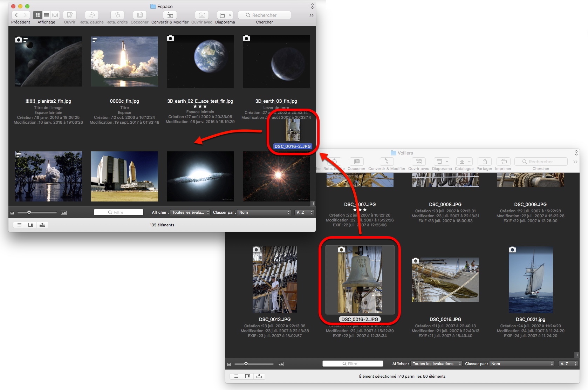
Task: Select the 3D_earth_02 Earth thumbnail in Espace
Action: pos(200,62)
